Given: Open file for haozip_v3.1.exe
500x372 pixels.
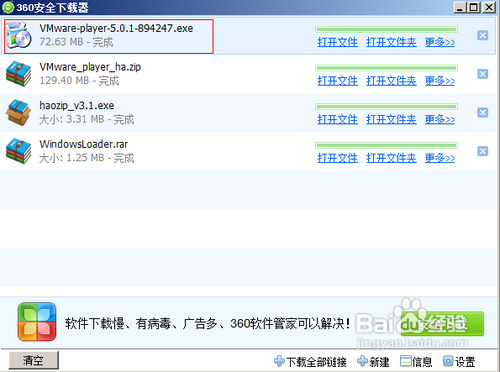Looking at the screenshot, I should pyautogui.click(x=337, y=120).
